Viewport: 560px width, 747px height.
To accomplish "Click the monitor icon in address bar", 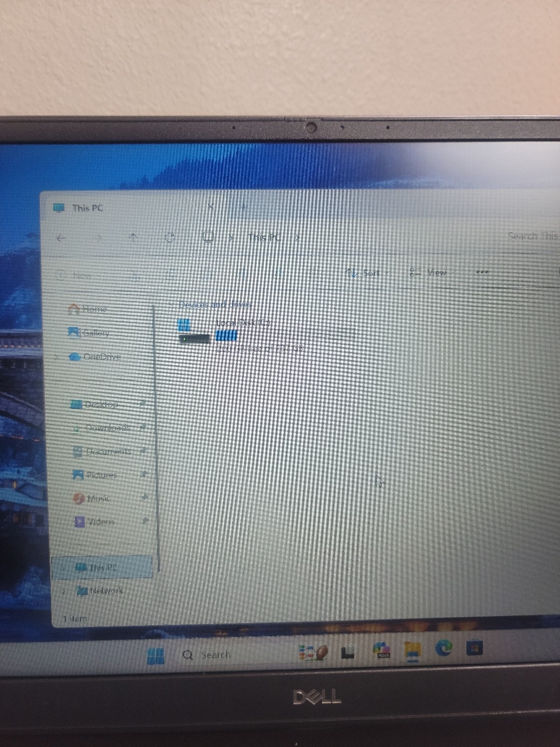I will [x=208, y=237].
